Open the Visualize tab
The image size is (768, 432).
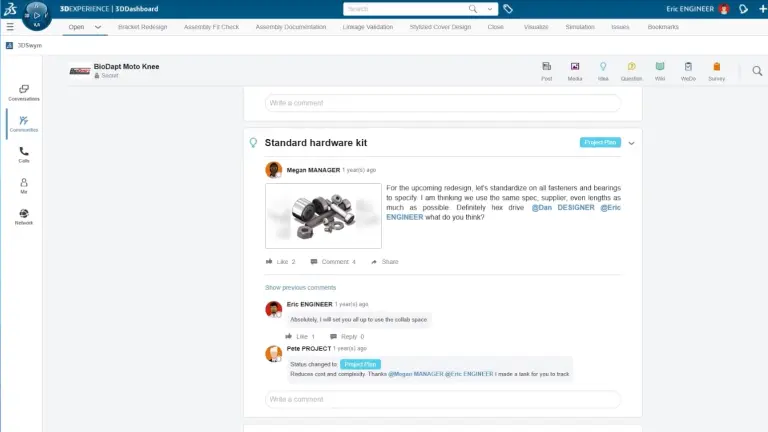[536, 27]
